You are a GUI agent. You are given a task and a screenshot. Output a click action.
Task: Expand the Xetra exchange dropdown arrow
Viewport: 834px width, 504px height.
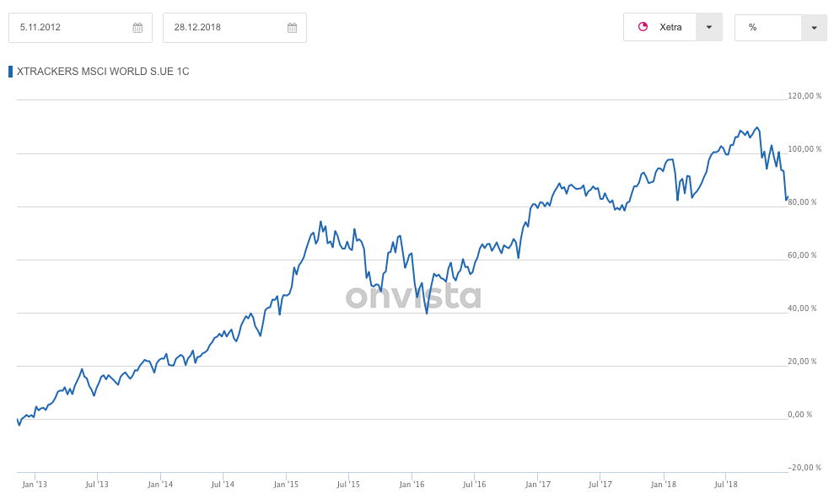[708, 27]
